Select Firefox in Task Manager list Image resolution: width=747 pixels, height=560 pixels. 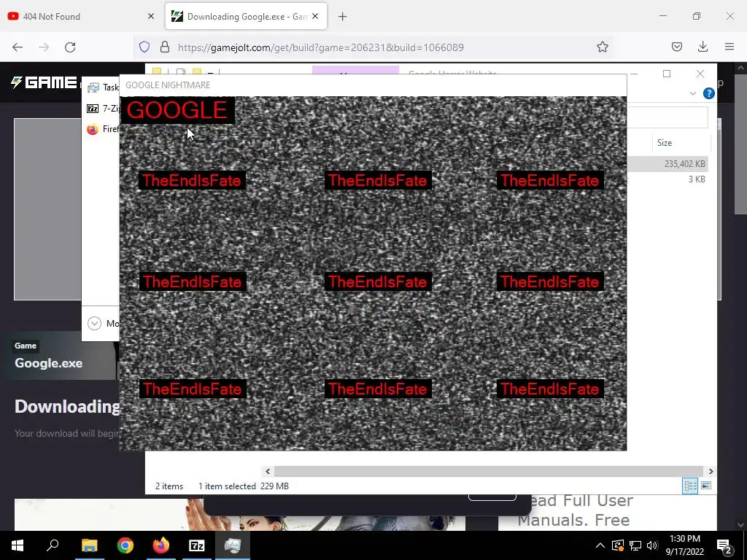(102, 129)
